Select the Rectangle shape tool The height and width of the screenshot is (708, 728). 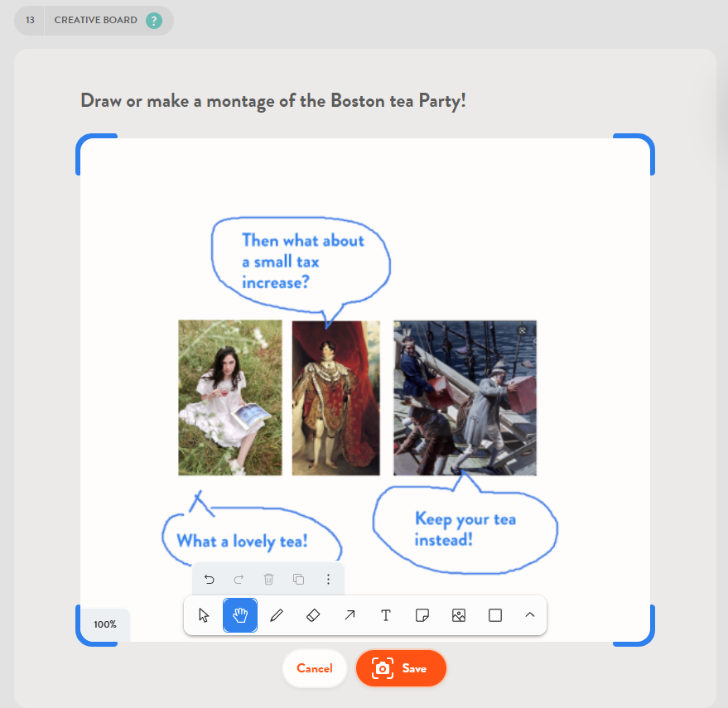click(495, 615)
